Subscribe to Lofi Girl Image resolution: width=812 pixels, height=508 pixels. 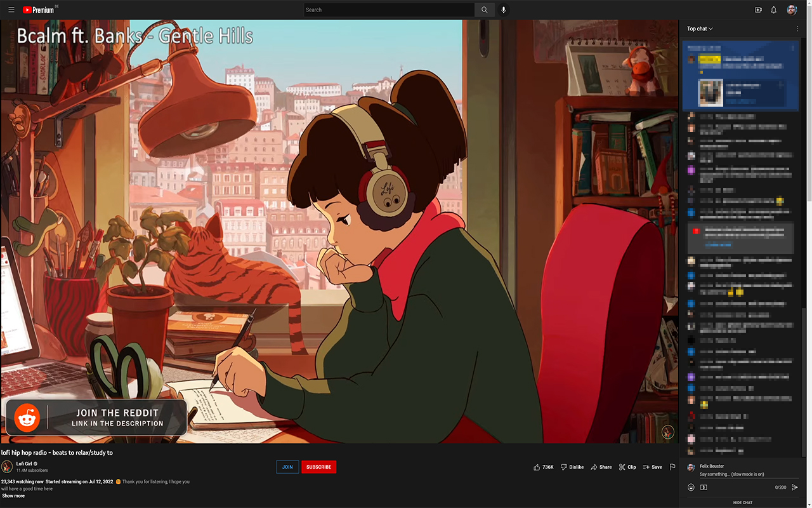[318, 467]
